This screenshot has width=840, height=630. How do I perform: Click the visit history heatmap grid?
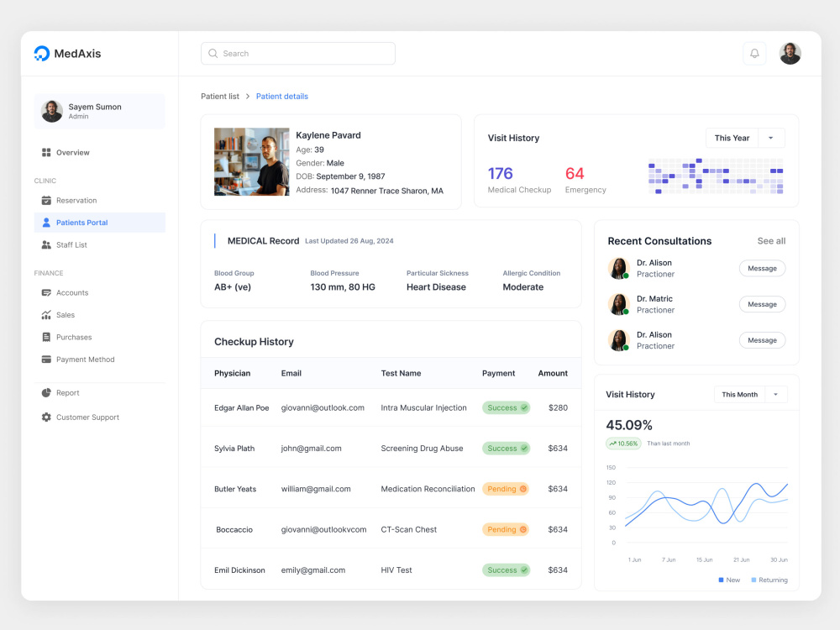(x=716, y=176)
